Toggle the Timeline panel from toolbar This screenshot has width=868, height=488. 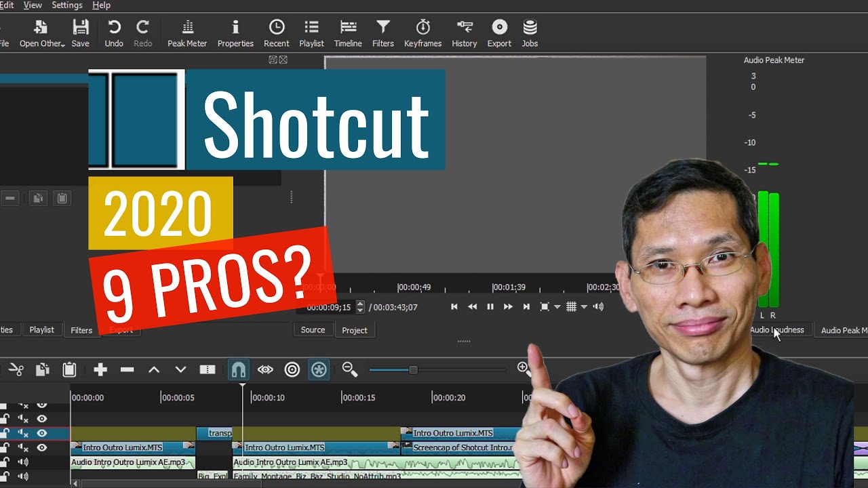pos(348,33)
